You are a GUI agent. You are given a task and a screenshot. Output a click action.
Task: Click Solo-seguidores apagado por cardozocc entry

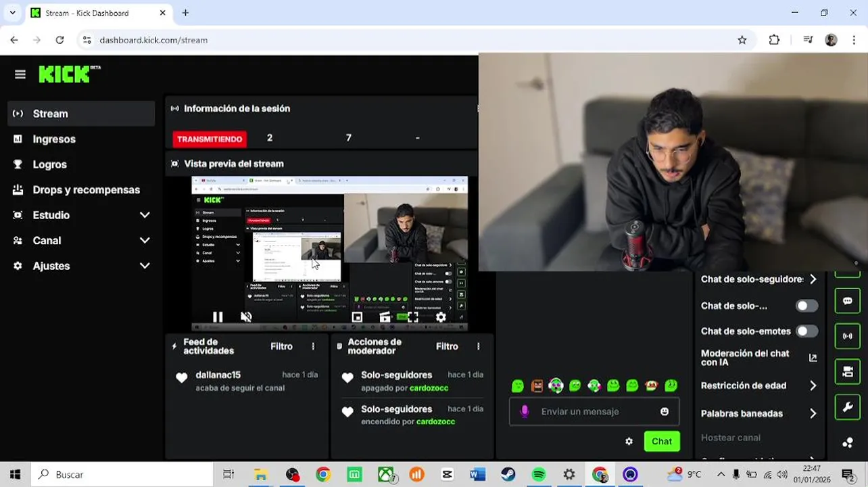[414, 381]
